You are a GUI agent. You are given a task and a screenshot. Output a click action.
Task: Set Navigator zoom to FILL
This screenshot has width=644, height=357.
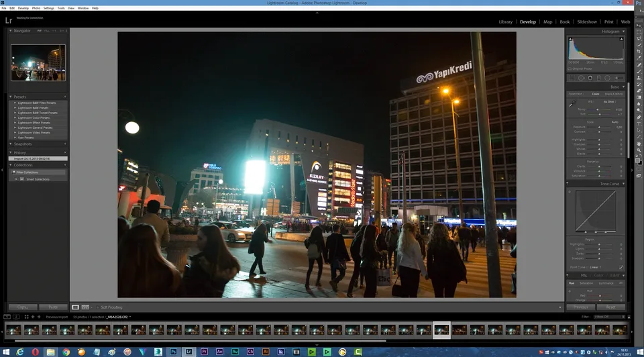tap(47, 31)
